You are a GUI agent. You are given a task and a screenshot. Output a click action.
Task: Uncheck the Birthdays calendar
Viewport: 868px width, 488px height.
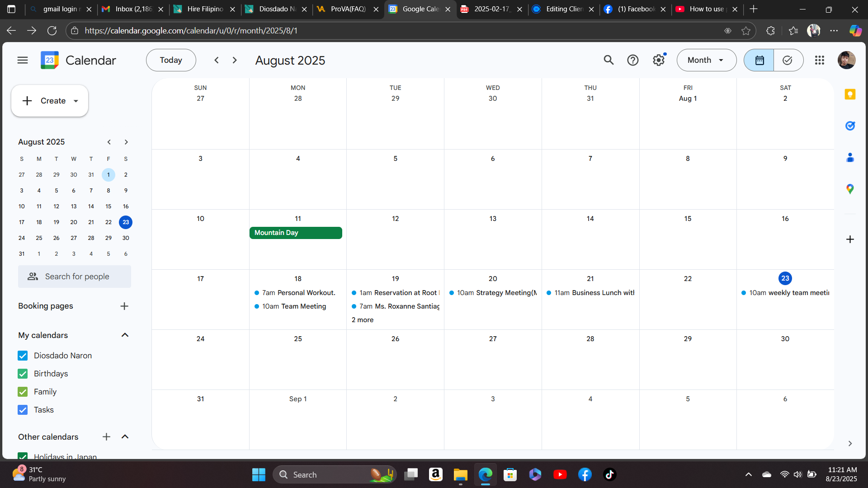tap(23, 374)
